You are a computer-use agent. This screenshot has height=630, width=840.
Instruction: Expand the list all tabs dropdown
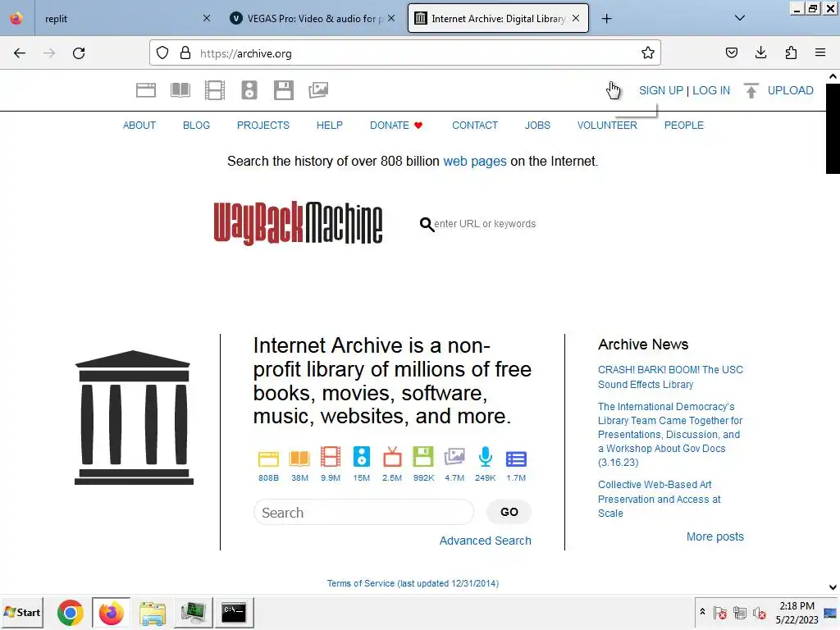[x=740, y=18]
